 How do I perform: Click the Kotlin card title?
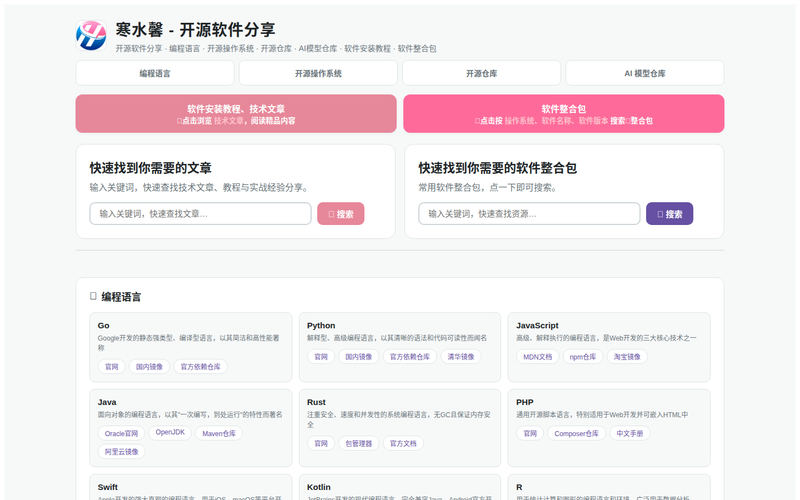click(x=319, y=487)
